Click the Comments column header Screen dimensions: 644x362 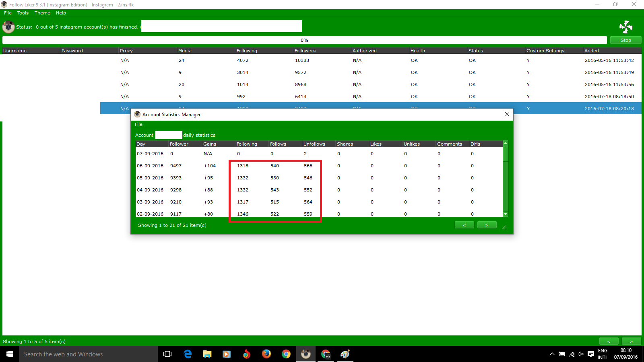pyautogui.click(x=452, y=144)
